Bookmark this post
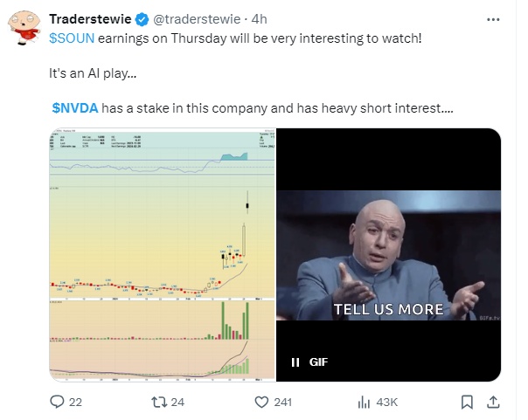 (467, 403)
